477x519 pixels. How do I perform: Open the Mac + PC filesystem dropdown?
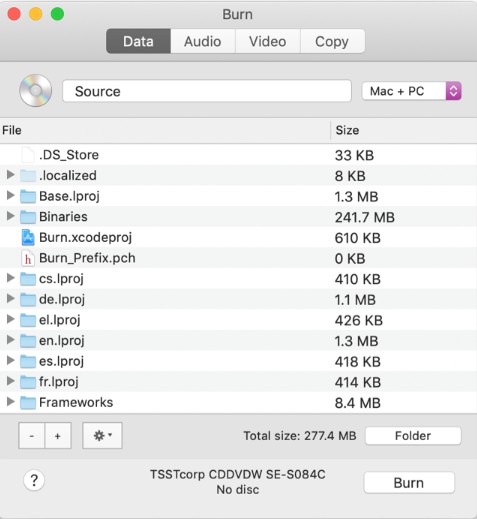(x=412, y=91)
